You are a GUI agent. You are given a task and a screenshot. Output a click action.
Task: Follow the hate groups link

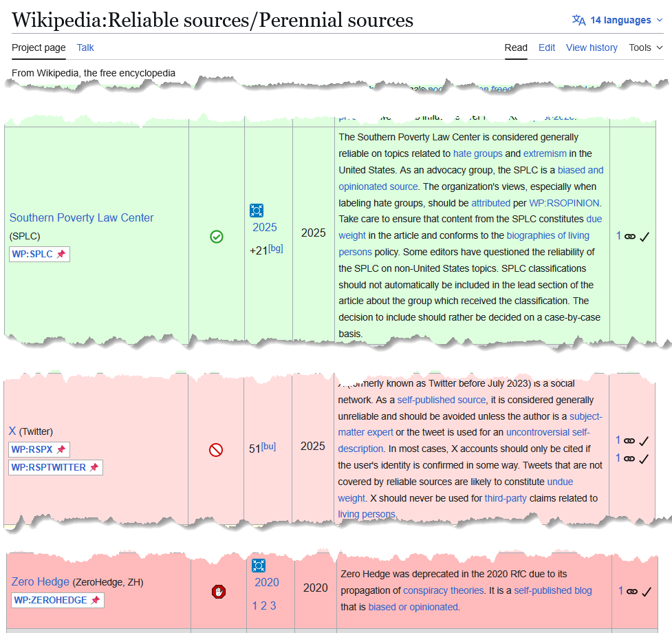(x=478, y=153)
